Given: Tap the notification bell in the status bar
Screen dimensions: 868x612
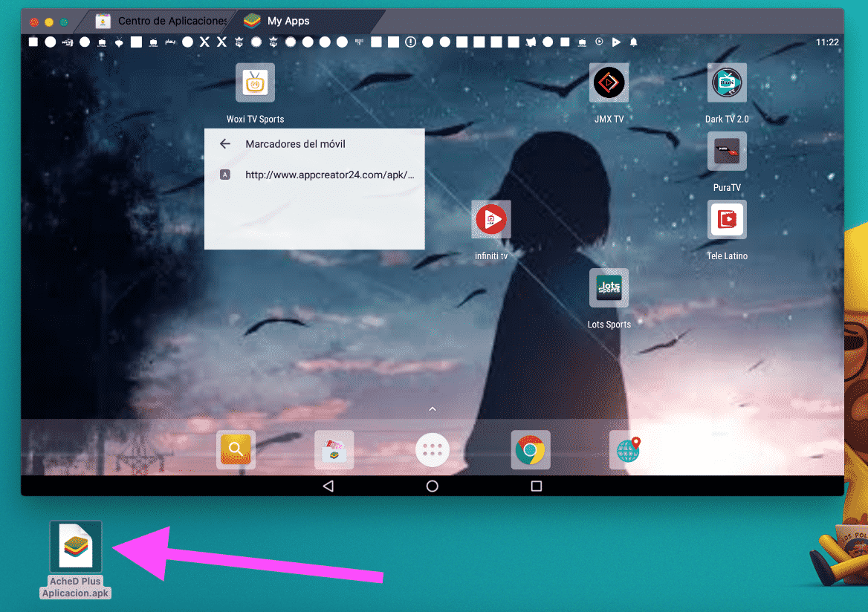Looking at the screenshot, I should click(x=633, y=42).
